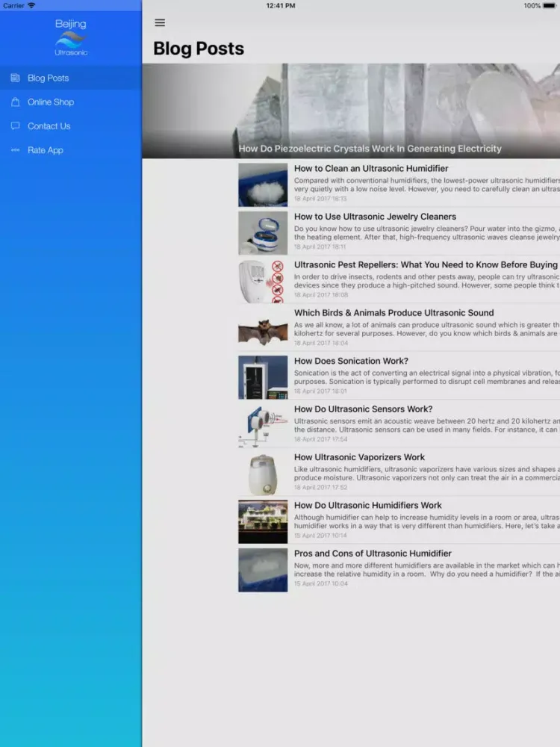Open ultrasonic vaporizer post thumbnail

point(263,474)
